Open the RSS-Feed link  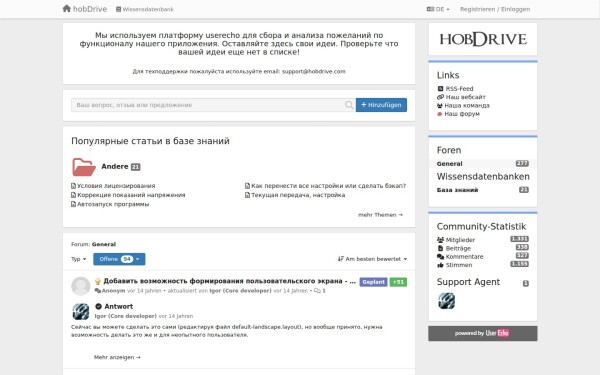(459, 88)
